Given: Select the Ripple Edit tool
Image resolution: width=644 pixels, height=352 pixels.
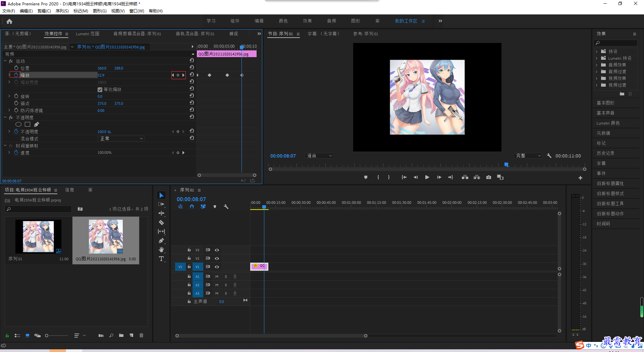Looking at the screenshot, I should pyautogui.click(x=161, y=213).
